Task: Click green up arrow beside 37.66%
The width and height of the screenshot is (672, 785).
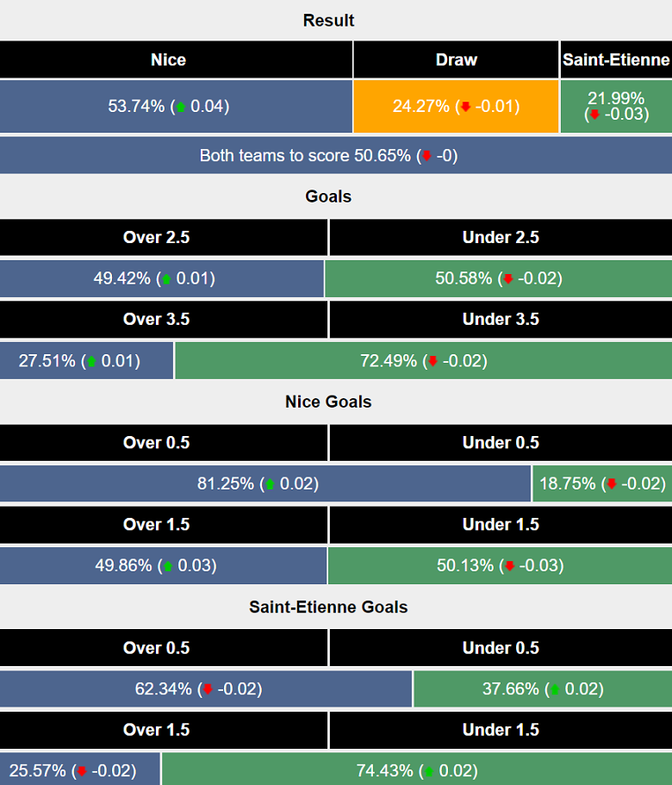Action: (x=555, y=689)
